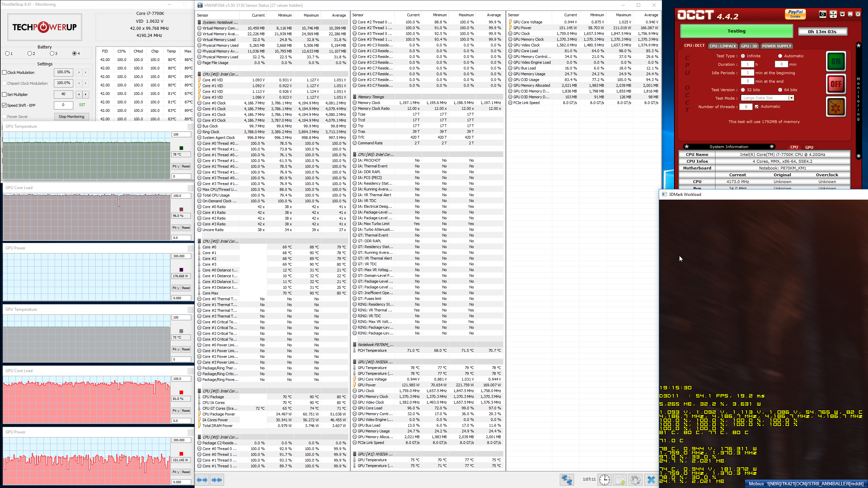Open the CPU tab under System Information
This screenshot has height=488, width=868.
pyautogui.click(x=794, y=147)
